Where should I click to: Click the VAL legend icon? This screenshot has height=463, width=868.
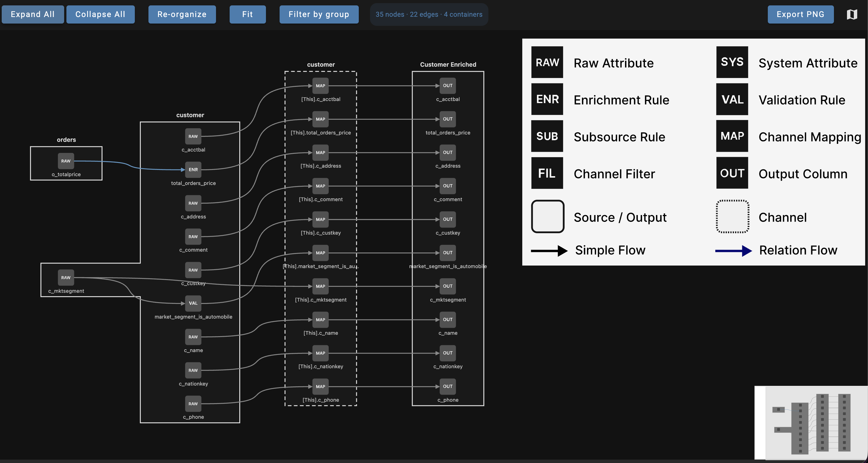(x=732, y=99)
